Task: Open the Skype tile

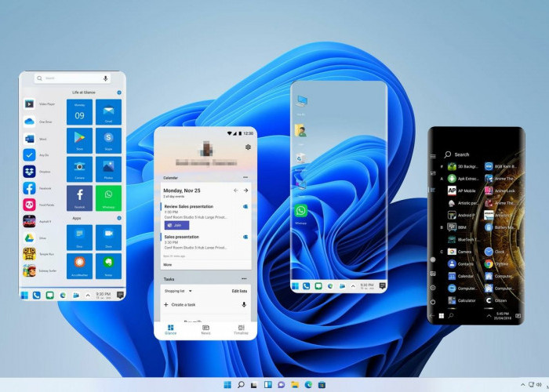Action: tap(108, 140)
